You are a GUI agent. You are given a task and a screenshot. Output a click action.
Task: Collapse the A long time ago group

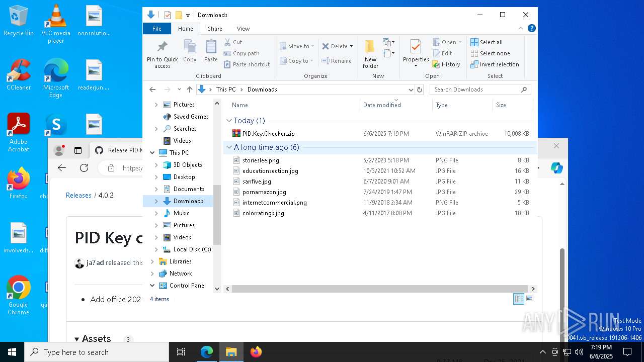229,147
